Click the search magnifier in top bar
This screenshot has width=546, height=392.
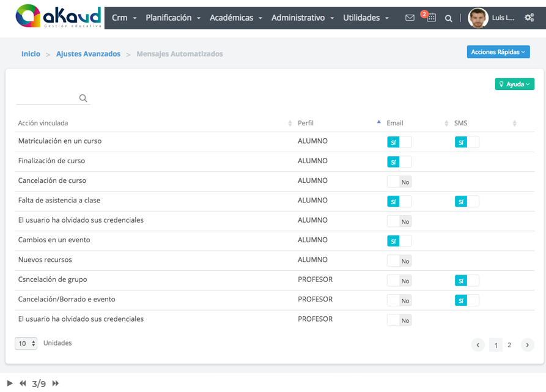tap(449, 18)
